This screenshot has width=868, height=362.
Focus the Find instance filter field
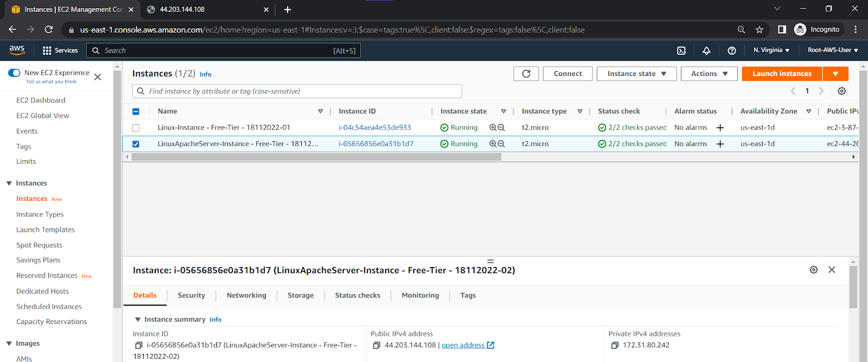(297, 91)
